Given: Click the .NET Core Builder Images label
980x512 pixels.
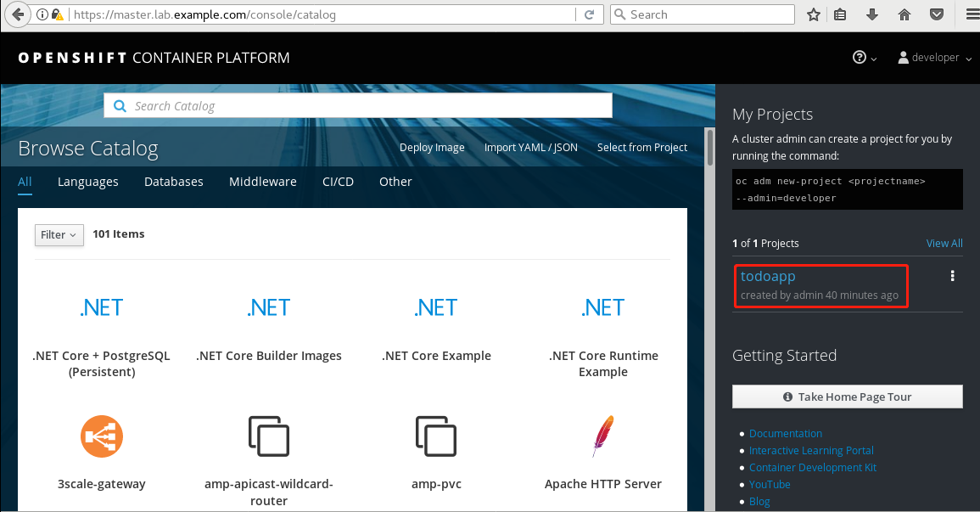Looking at the screenshot, I should [269, 356].
